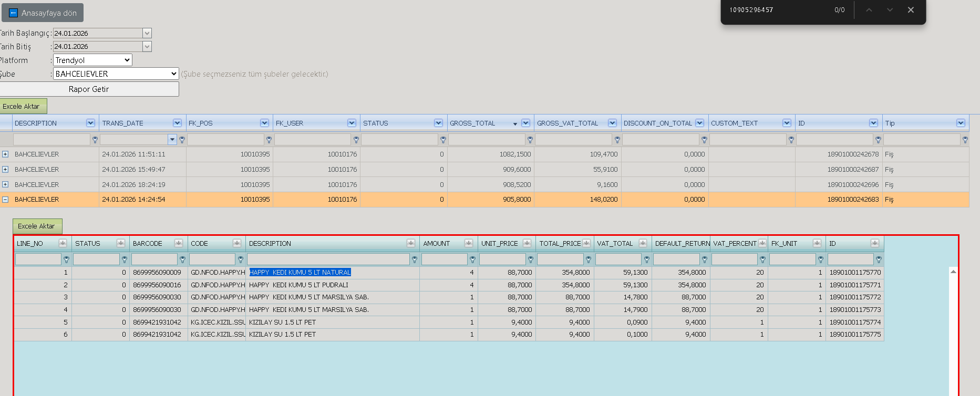The height and width of the screenshot is (396, 980).
Task: Click filter funnel icon under BARCODE column
Action: [182, 259]
